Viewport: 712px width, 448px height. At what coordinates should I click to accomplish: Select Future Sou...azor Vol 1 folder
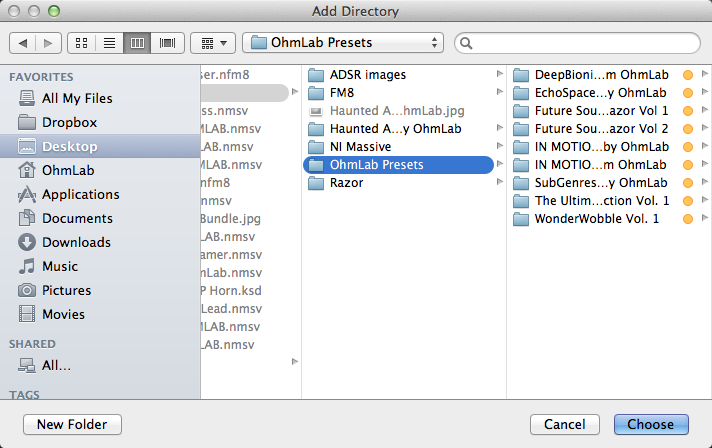[x=608, y=111]
